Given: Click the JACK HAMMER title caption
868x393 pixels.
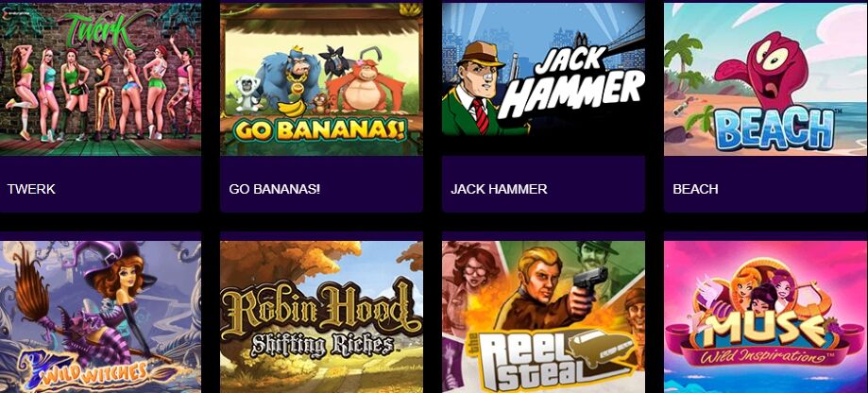Looking at the screenshot, I should (499, 189).
